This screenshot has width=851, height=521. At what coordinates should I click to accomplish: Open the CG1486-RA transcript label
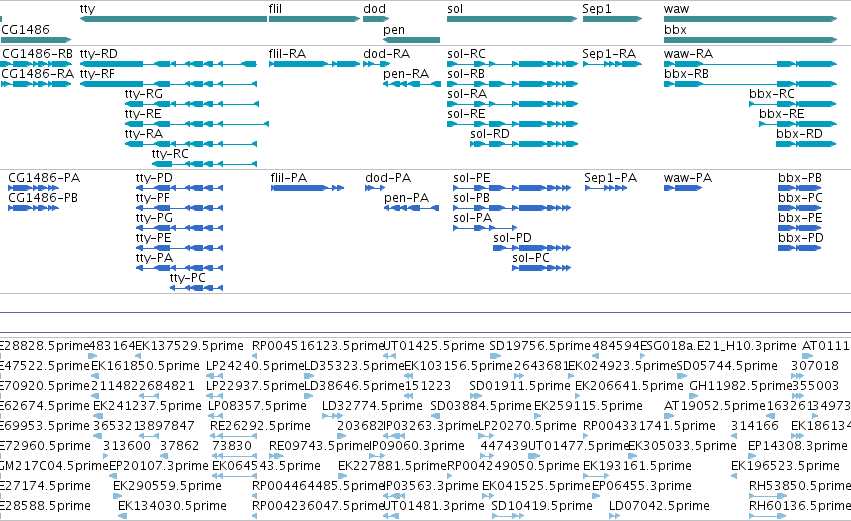pos(37,73)
